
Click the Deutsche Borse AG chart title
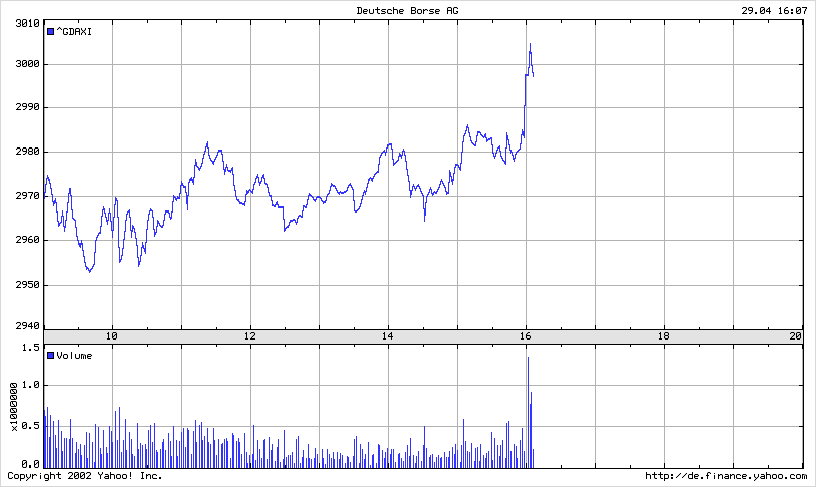(x=407, y=10)
